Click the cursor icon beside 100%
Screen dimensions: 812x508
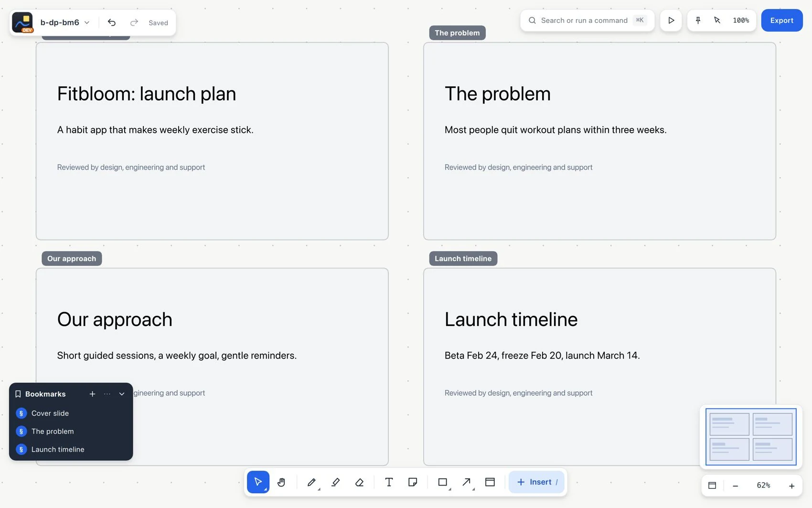(717, 20)
